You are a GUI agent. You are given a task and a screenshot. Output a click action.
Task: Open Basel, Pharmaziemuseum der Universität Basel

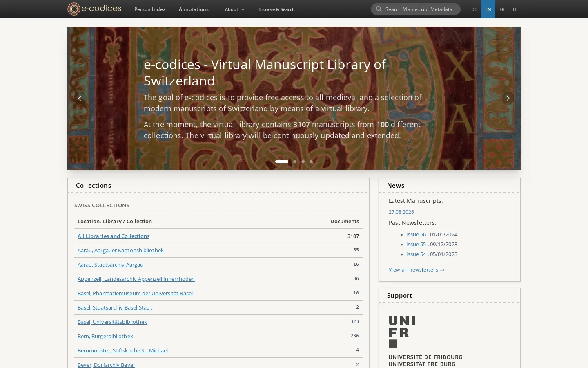[x=135, y=293]
